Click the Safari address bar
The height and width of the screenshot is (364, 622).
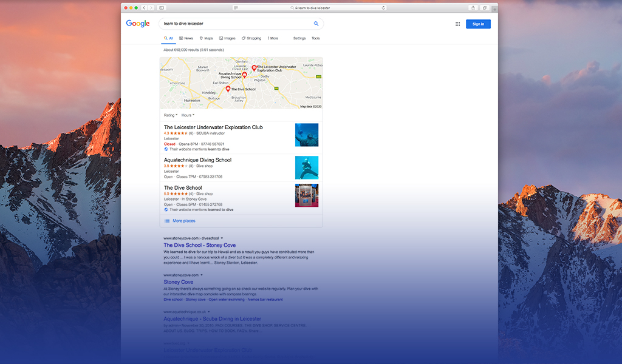[310, 8]
